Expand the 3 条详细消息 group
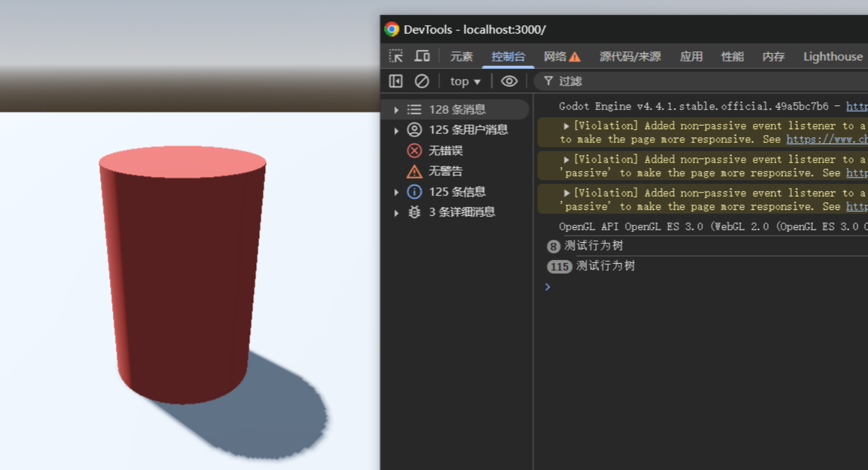The image size is (868, 470). coord(396,213)
